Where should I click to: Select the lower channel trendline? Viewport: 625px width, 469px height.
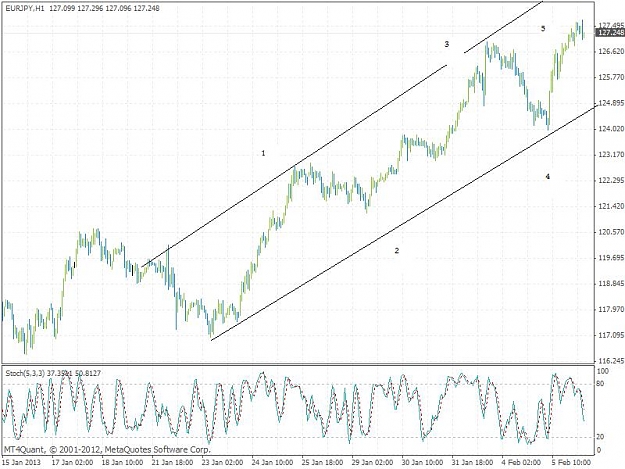[403, 224]
